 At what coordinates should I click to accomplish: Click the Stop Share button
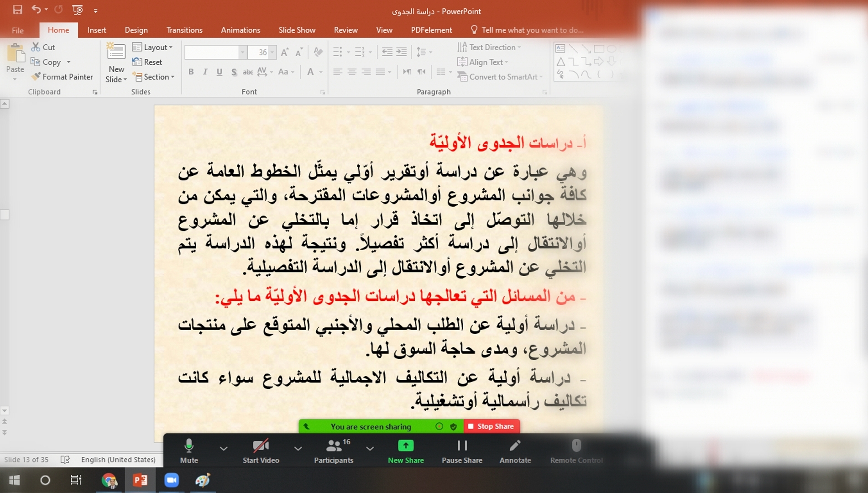[492, 426]
